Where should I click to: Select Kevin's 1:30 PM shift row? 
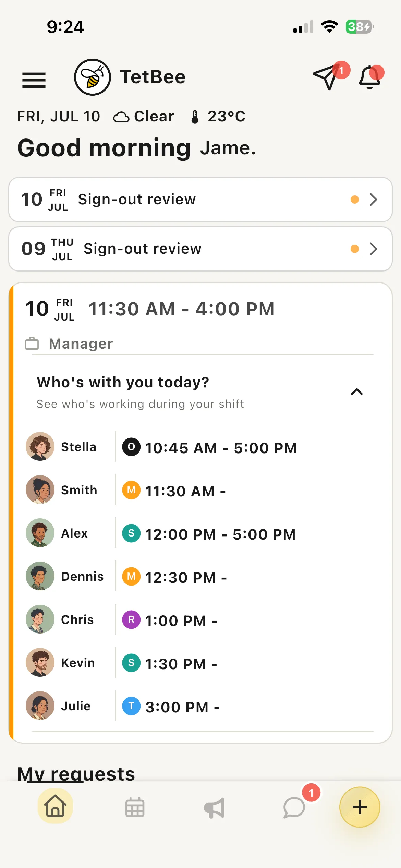[x=200, y=662]
